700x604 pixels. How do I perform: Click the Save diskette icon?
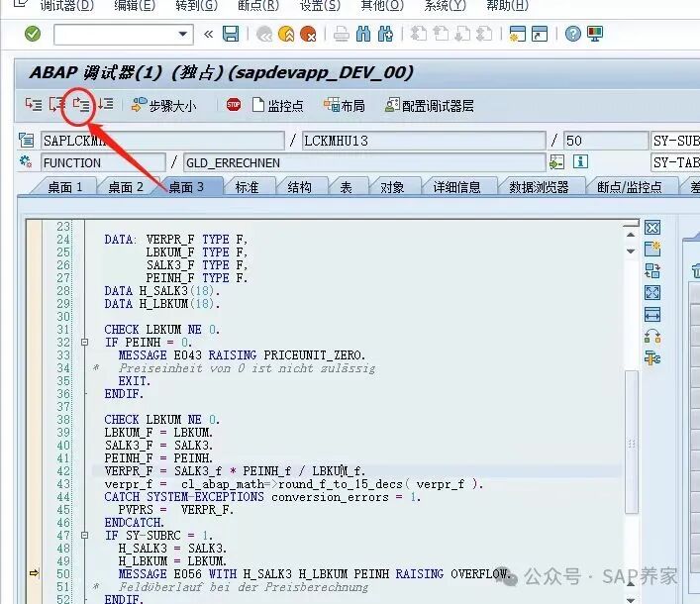pos(231,34)
